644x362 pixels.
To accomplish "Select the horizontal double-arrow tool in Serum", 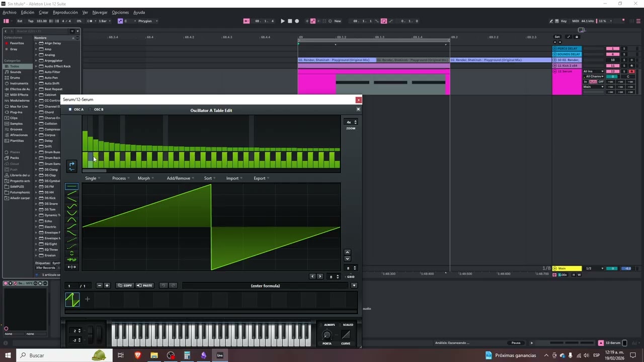I will [72, 267].
